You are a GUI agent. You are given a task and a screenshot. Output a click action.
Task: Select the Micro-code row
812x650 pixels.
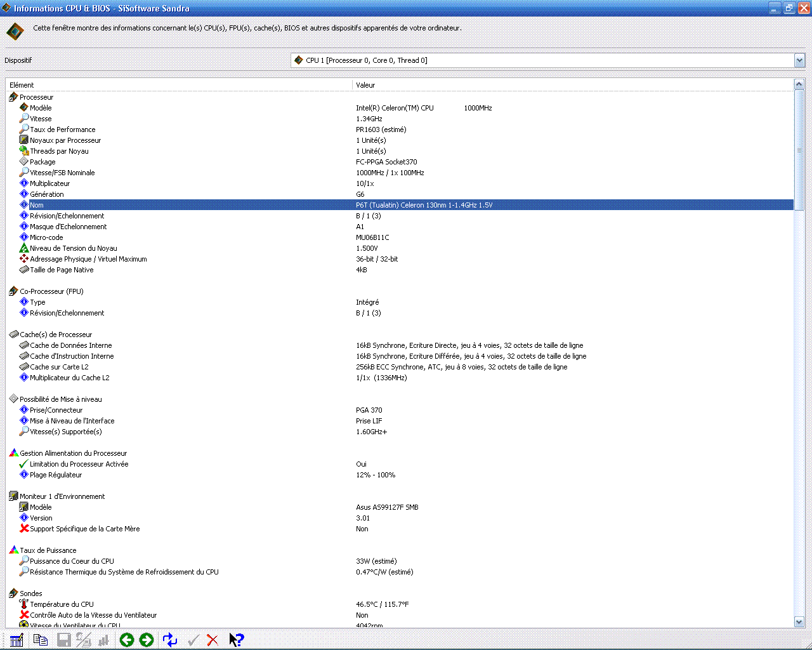(x=400, y=237)
